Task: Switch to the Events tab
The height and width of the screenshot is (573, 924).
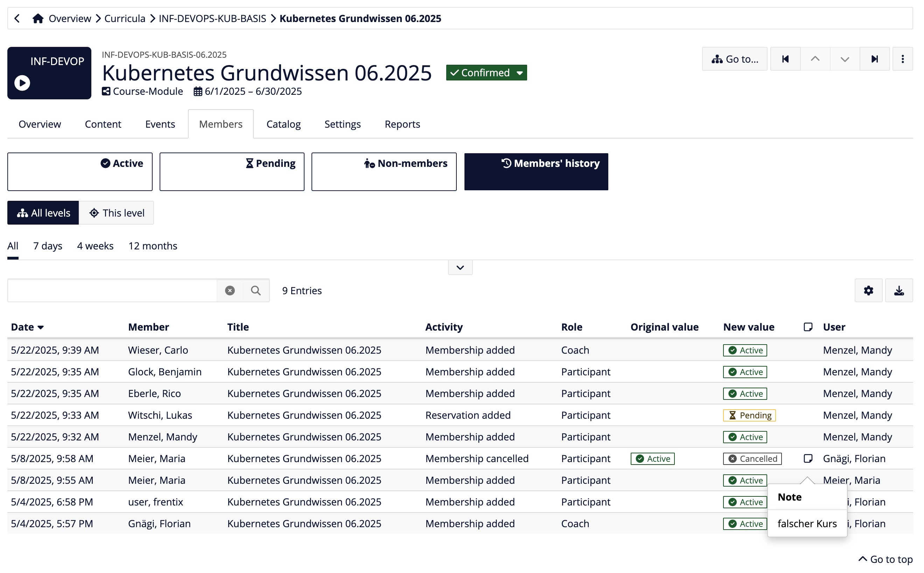Action: point(160,124)
